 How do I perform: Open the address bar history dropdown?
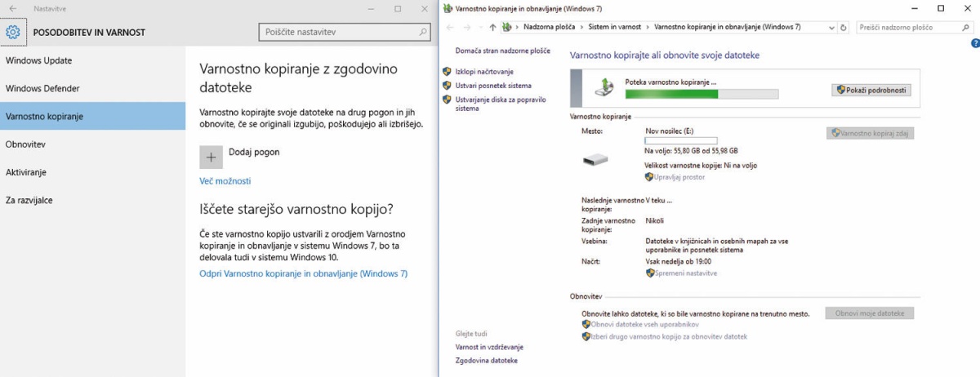pos(833,27)
